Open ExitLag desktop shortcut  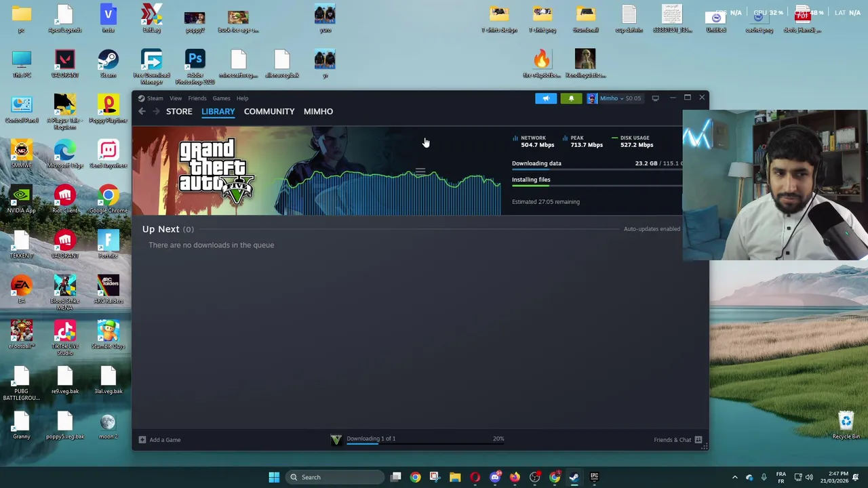click(x=151, y=18)
